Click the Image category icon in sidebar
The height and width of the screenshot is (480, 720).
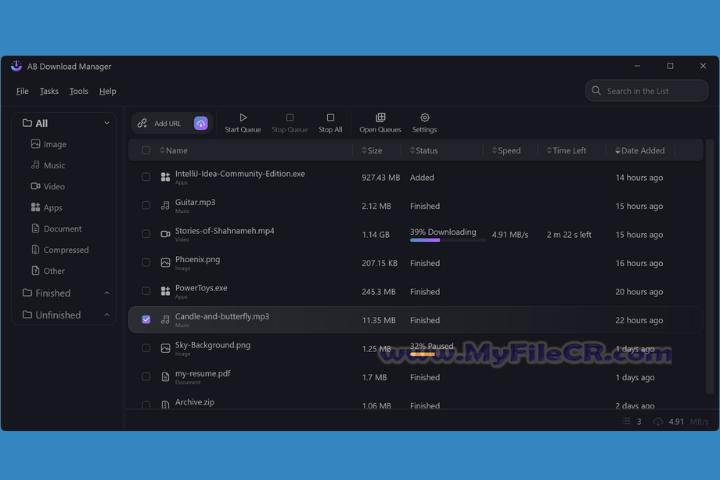point(35,144)
